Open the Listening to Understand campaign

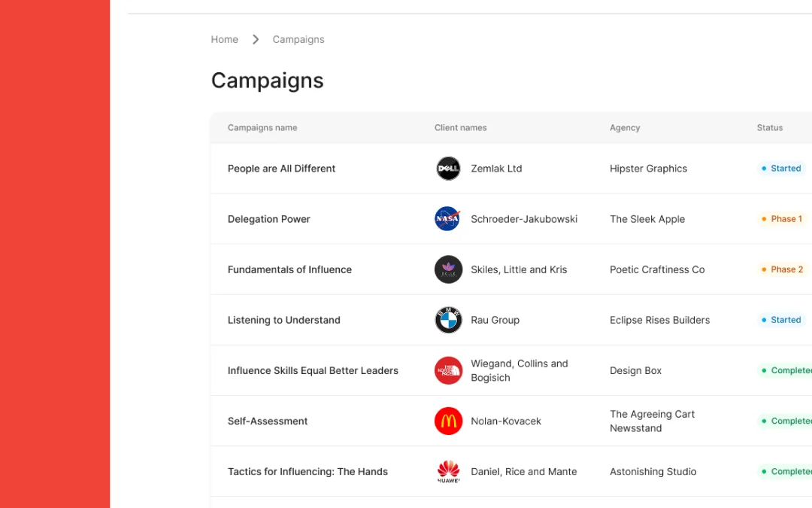[283, 321]
